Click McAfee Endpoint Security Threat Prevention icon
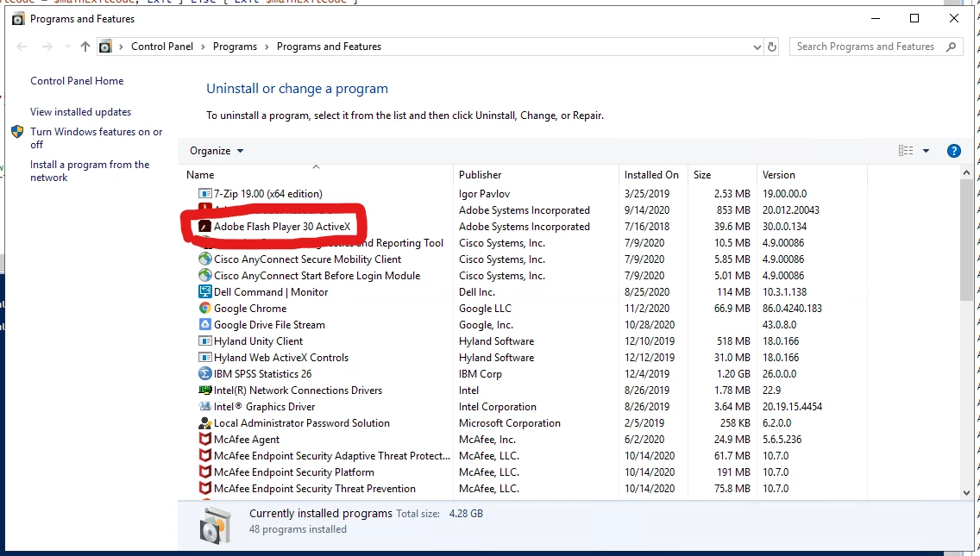This screenshot has height=556, width=980. tap(205, 488)
